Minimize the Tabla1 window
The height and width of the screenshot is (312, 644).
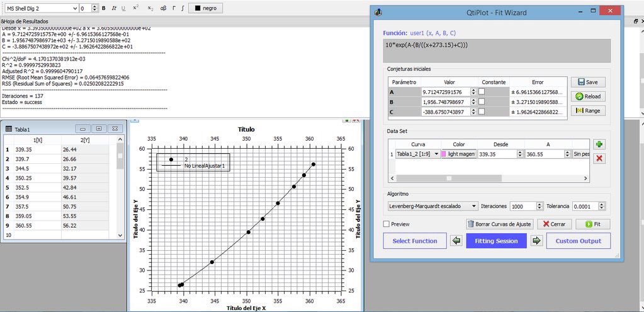coord(83,129)
